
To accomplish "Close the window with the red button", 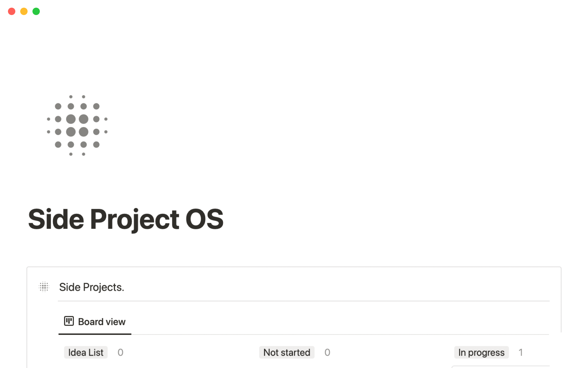I will (x=12, y=11).
